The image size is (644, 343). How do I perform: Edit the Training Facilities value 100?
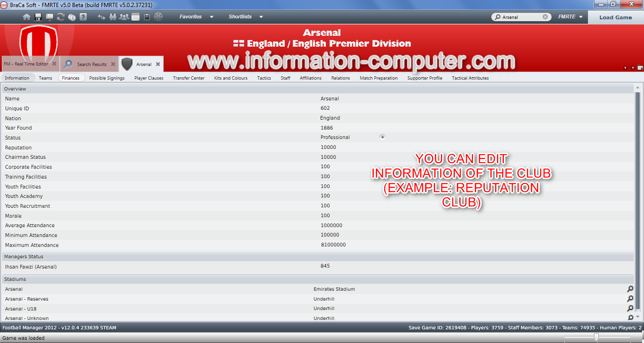(x=325, y=177)
